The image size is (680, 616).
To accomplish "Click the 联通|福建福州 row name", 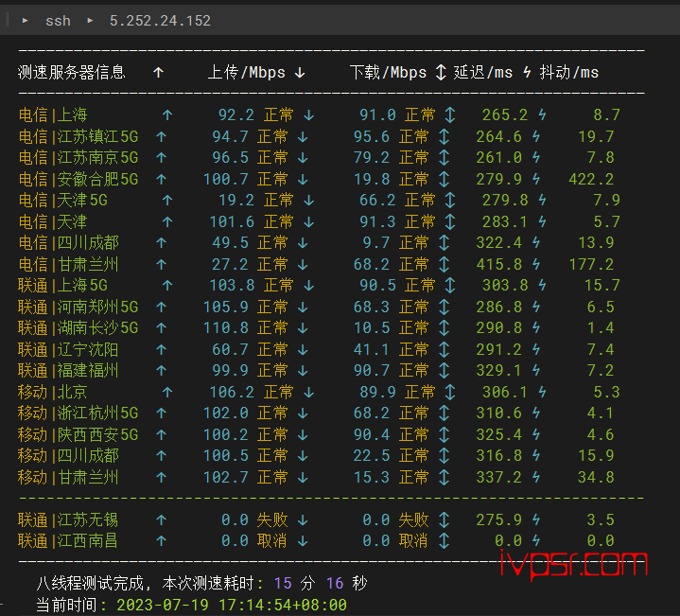I will (68, 370).
